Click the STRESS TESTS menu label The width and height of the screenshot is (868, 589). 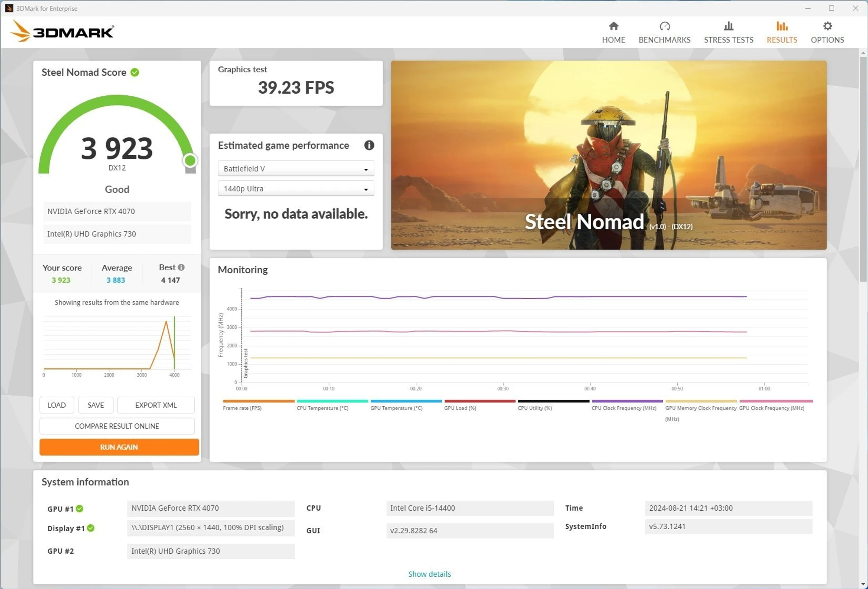pos(728,40)
